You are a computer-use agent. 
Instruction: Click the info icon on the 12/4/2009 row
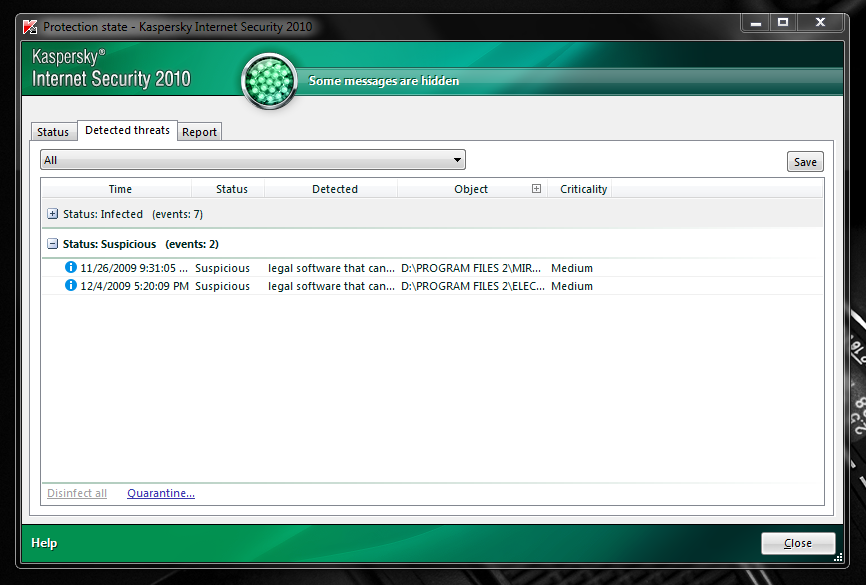click(71, 286)
